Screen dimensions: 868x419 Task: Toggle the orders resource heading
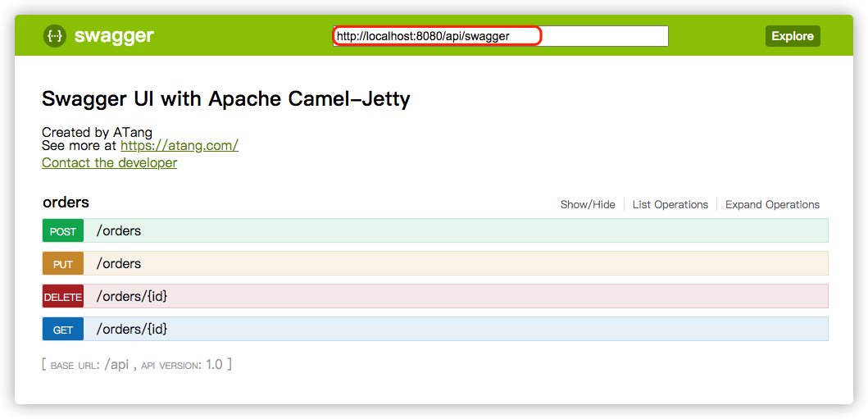[x=66, y=203]
